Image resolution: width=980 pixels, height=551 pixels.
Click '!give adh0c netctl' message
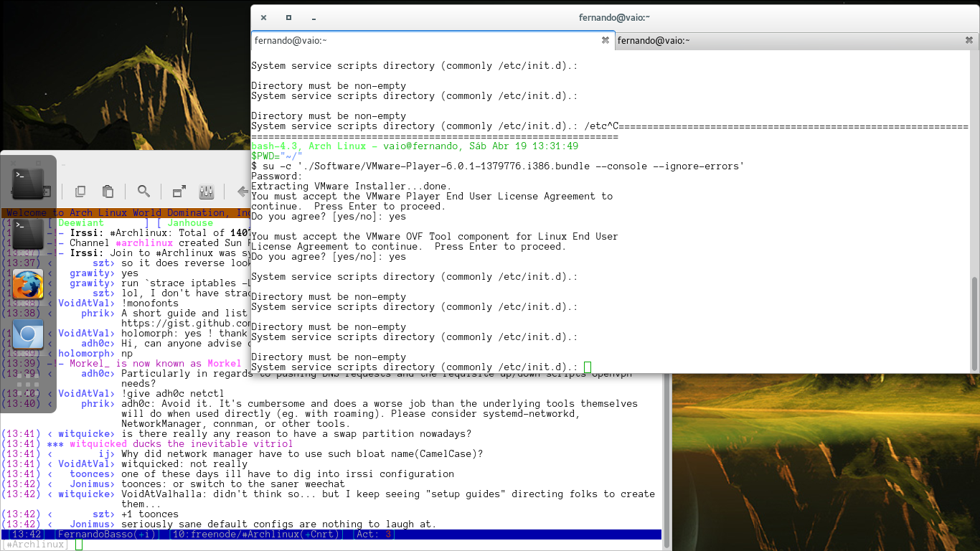tap(173, 394)
